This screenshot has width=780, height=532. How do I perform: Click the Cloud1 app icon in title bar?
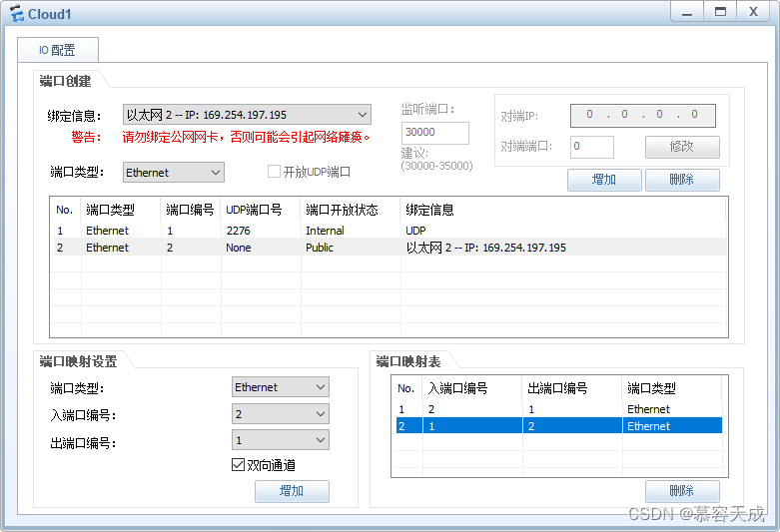tap(16, 13)
